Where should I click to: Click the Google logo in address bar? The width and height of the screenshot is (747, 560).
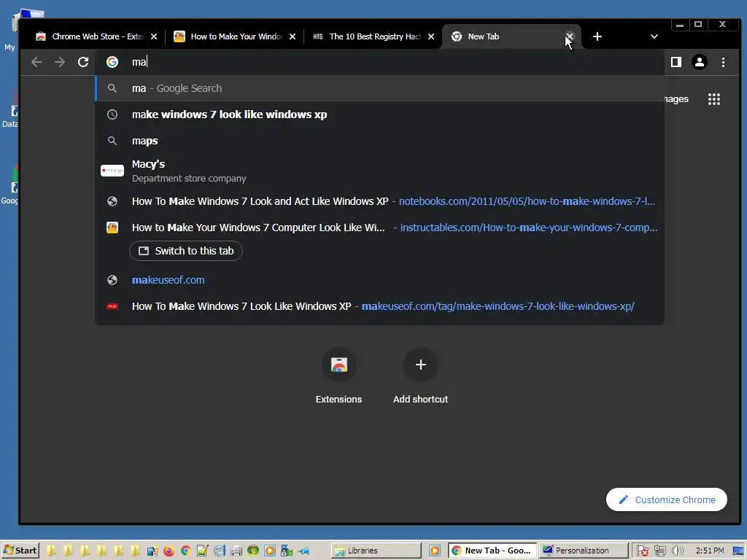[x=112, y=62]
